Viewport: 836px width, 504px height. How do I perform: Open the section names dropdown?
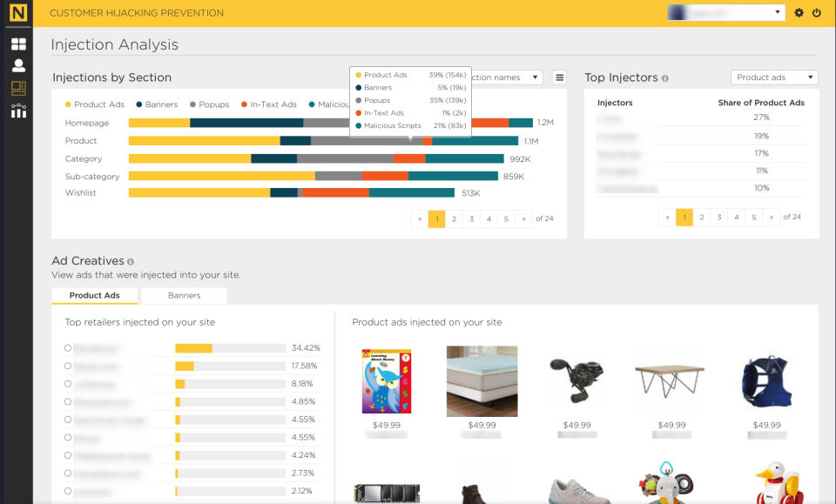(x=505, y=77)
